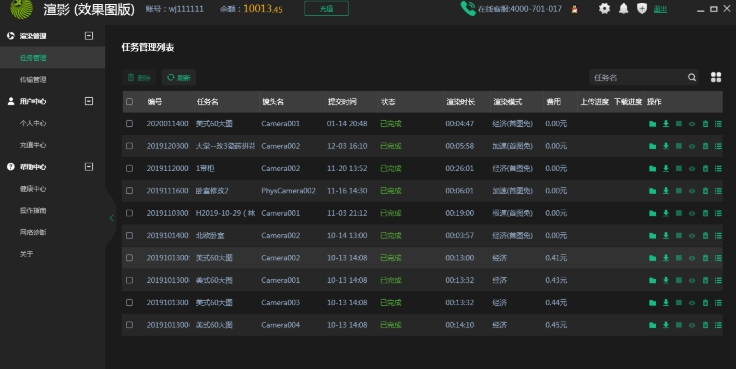Go to 个人中心 in sidebar
The width and height of the screenshot is (736, 369).
tap(33, 123)
